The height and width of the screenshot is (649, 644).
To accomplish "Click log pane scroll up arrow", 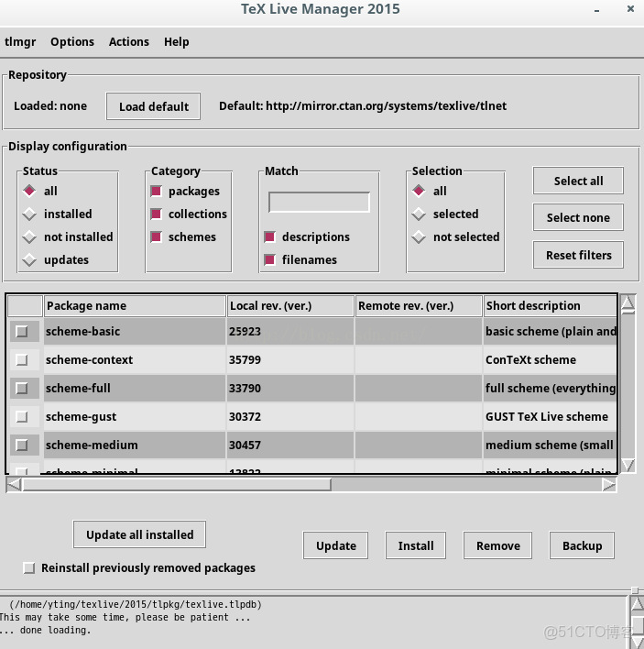I will (638, 603).
